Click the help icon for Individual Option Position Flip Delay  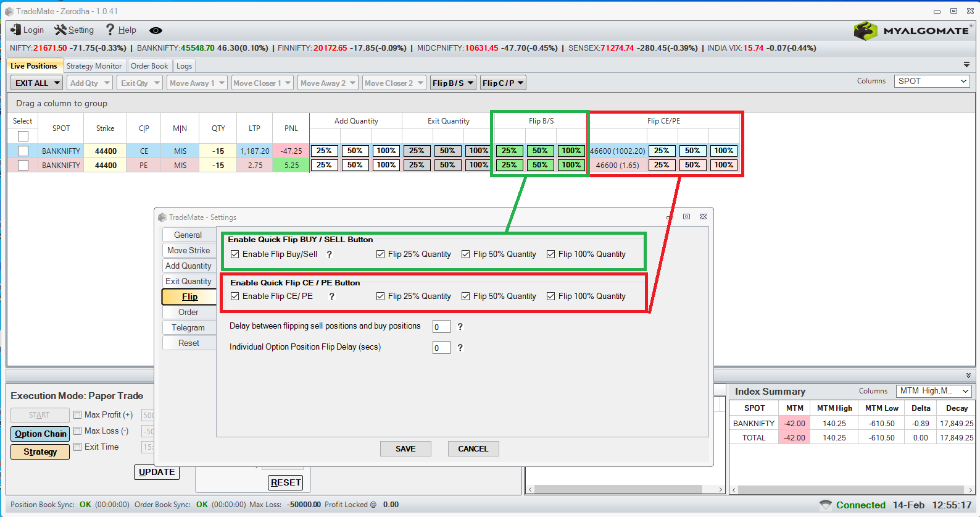(x=460, y=348)
